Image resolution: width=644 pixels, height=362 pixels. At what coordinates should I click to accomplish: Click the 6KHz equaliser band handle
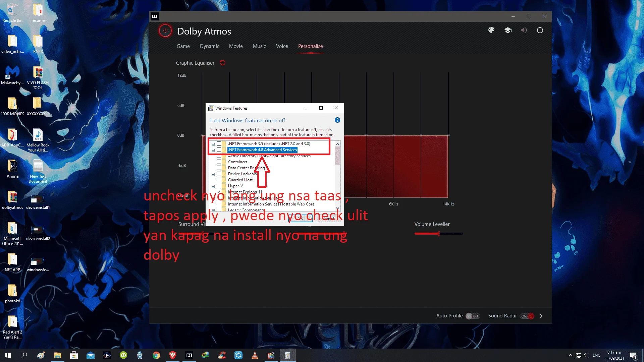click(x=394, y=135)
